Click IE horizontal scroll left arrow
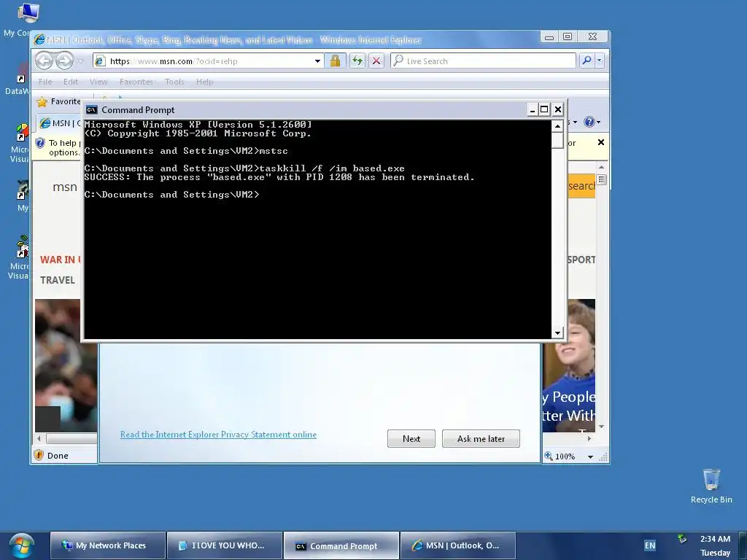 point(39,438)
